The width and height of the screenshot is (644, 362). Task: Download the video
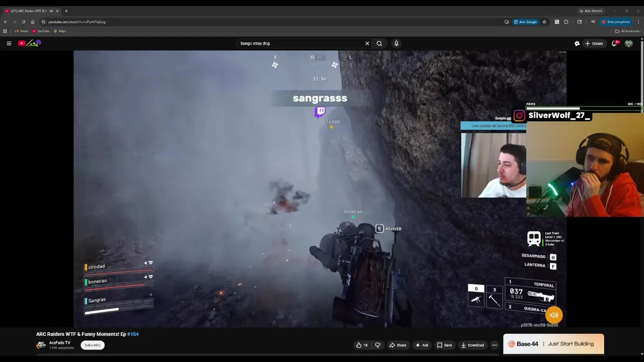point(472,345)
